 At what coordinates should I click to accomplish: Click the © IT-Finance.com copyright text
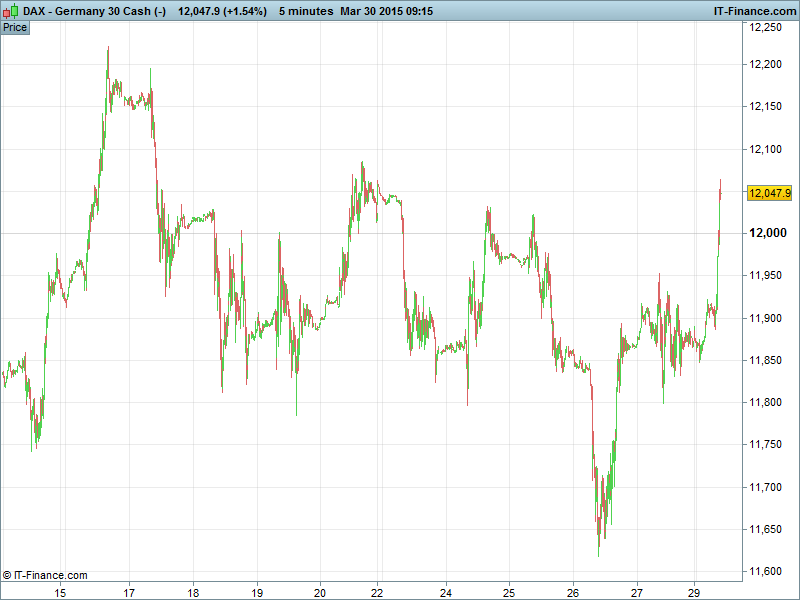[45, 575]
